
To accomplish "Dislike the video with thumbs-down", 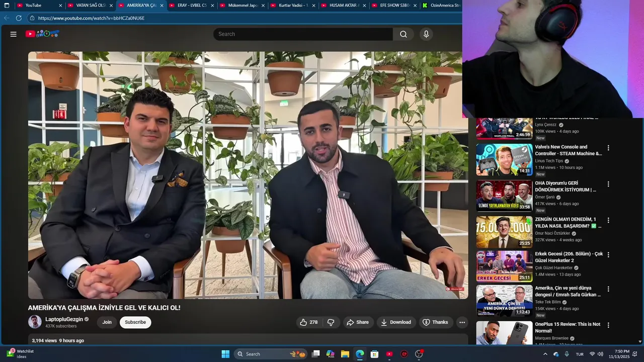I will (331, 322).
